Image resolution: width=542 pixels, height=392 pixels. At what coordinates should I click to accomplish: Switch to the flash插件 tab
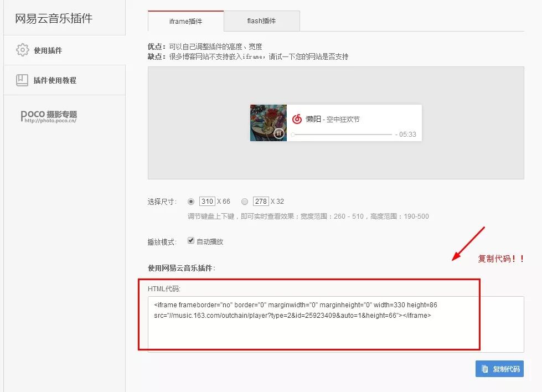click(262, 21)
